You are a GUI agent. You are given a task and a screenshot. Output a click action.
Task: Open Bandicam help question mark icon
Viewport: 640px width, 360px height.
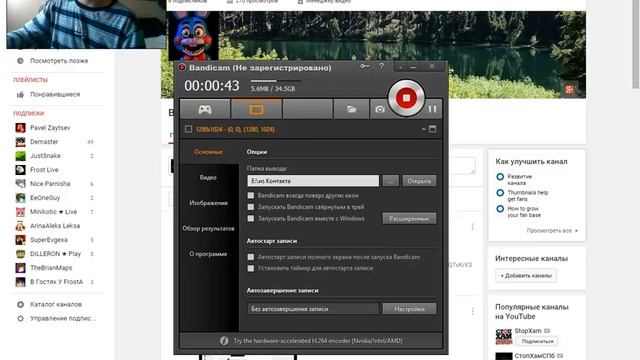(382, 66)
